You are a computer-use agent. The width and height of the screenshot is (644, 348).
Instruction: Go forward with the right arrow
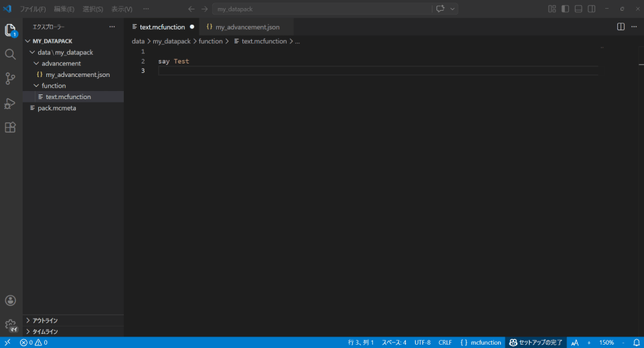pos(205,9)
